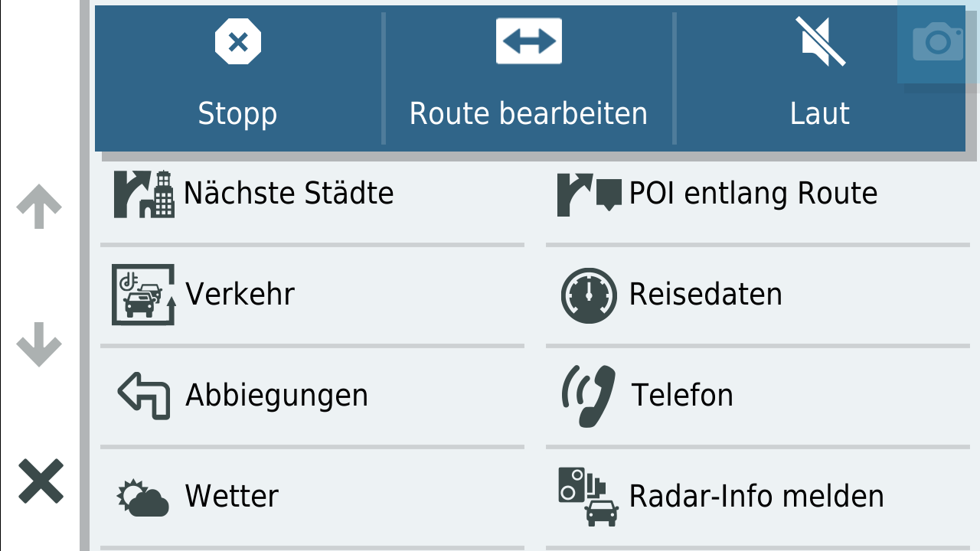Open Nächste Städte city icon
The height and width of the screenshot is (551, 980).
(144, 194)
